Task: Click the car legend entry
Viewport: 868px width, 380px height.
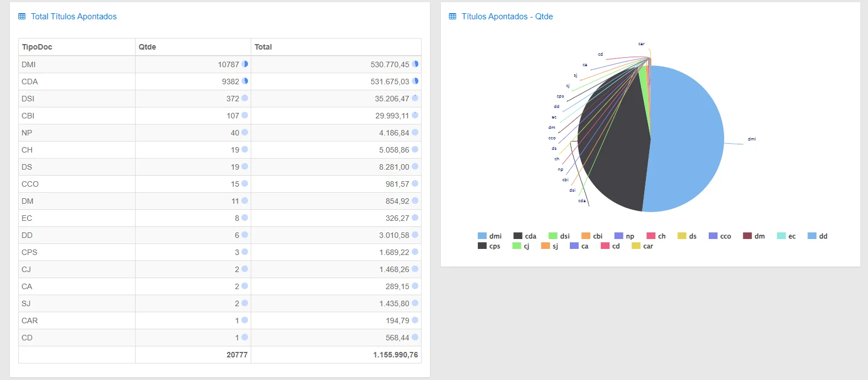Action: 642,246
